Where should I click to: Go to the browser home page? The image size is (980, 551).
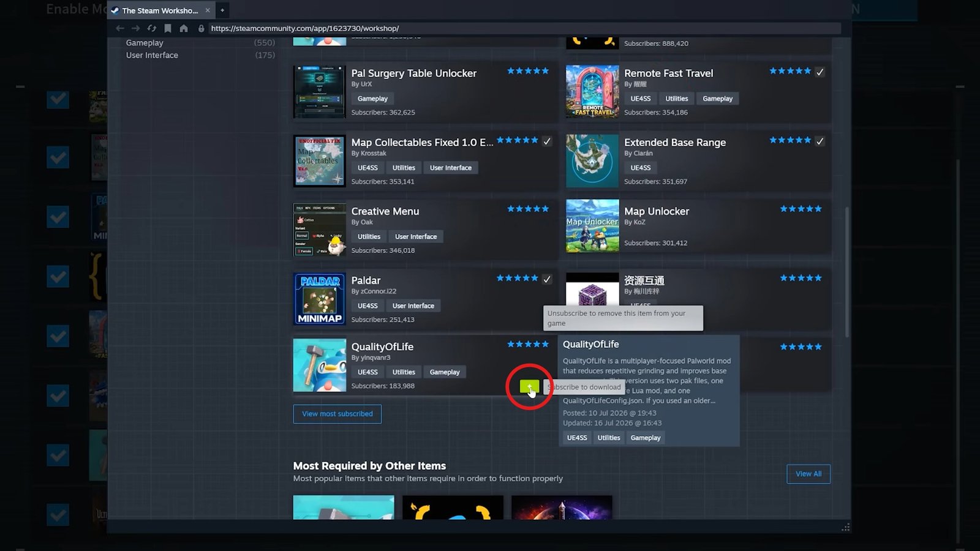184,28
